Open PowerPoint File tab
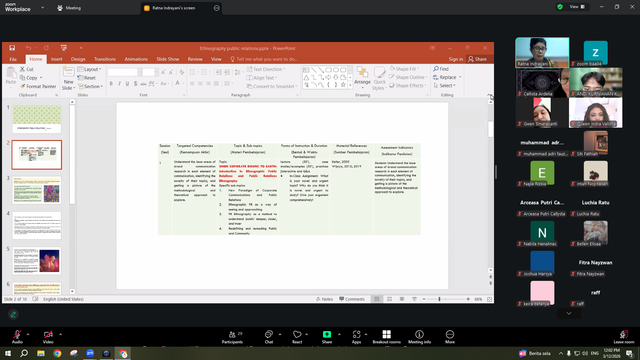The height and width of the screenshot is (360, 640). pyautogui.click(x=13, y=59)
